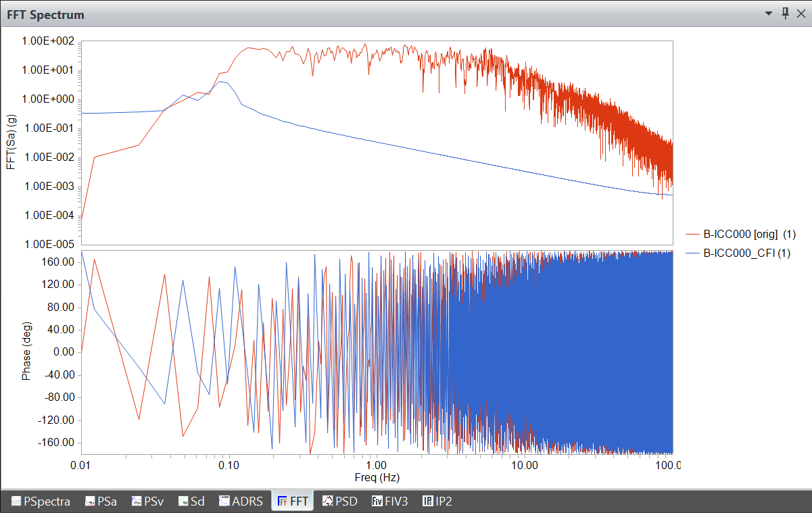
Task: Close the FFT Spectrum panel
Action: pyautogui.click(x=801, y=14)
